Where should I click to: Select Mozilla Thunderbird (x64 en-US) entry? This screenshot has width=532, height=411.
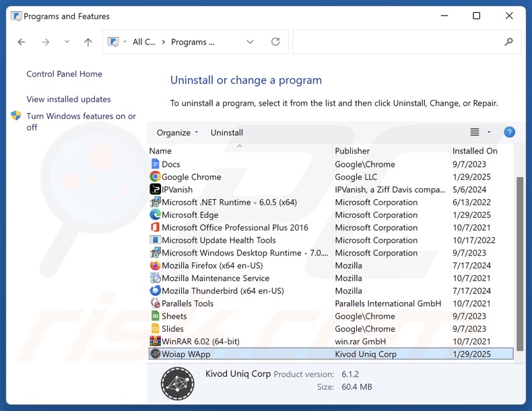coord(223,291)
